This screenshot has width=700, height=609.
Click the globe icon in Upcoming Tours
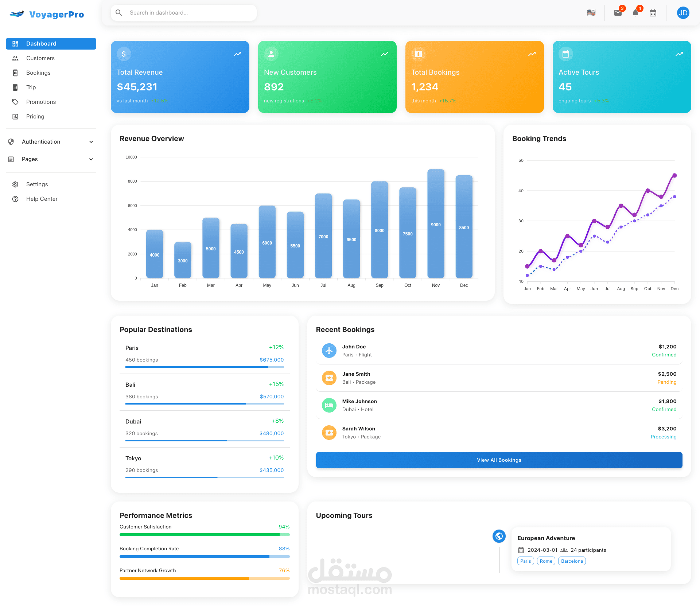pos(499,536)
